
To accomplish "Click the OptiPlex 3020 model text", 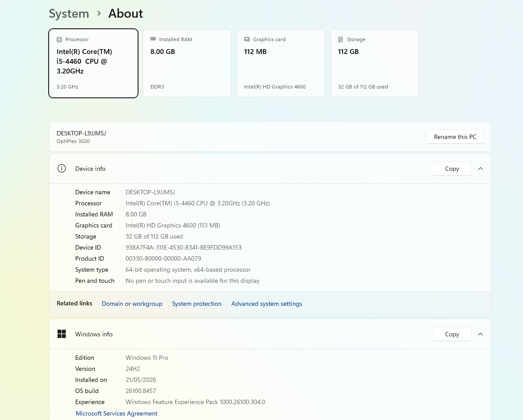I will coord(73,141).
